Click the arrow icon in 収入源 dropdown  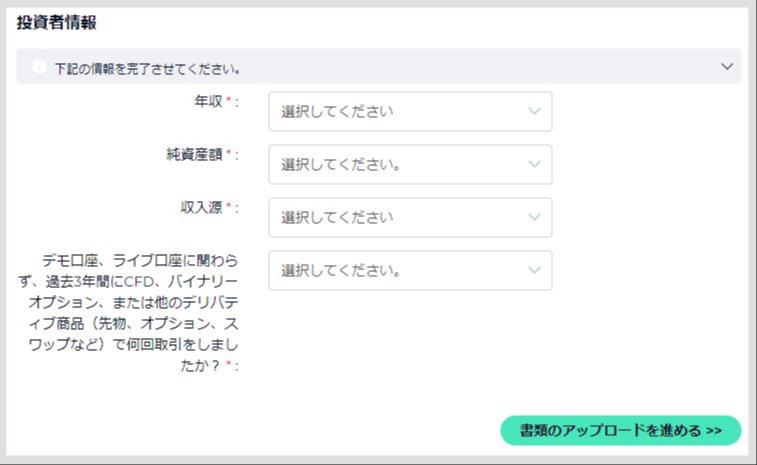tap(534, 217)
